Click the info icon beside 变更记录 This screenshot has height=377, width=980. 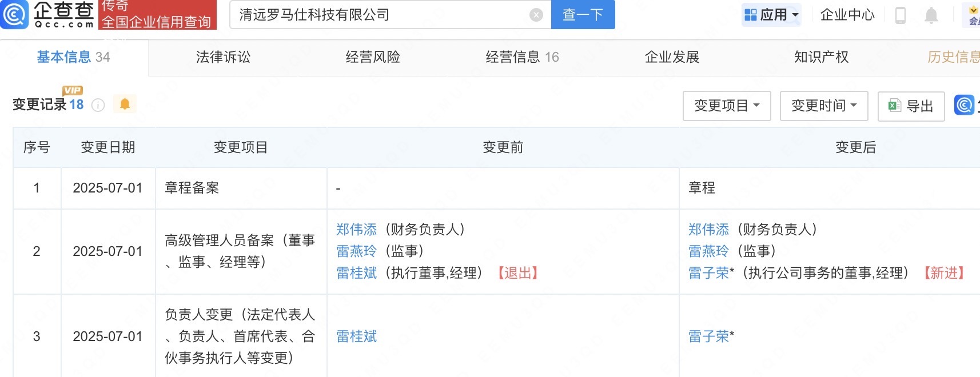(x=98, y=105)
